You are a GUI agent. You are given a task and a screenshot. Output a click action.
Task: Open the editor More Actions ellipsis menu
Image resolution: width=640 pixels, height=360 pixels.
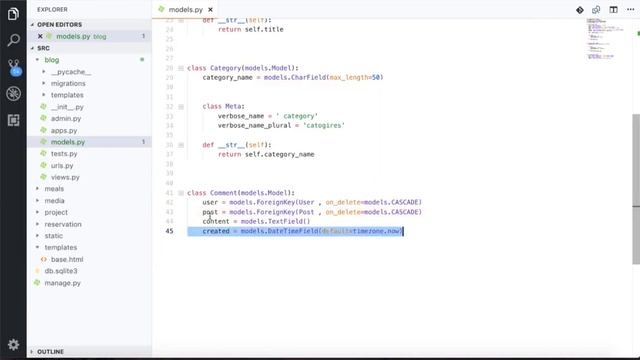pos(630,9)
